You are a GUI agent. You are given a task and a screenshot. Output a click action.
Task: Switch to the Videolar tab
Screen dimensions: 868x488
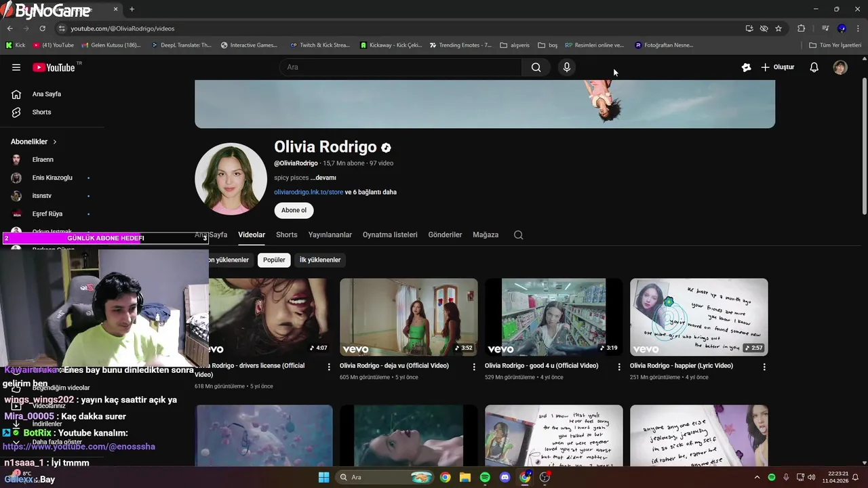point(252,235)
